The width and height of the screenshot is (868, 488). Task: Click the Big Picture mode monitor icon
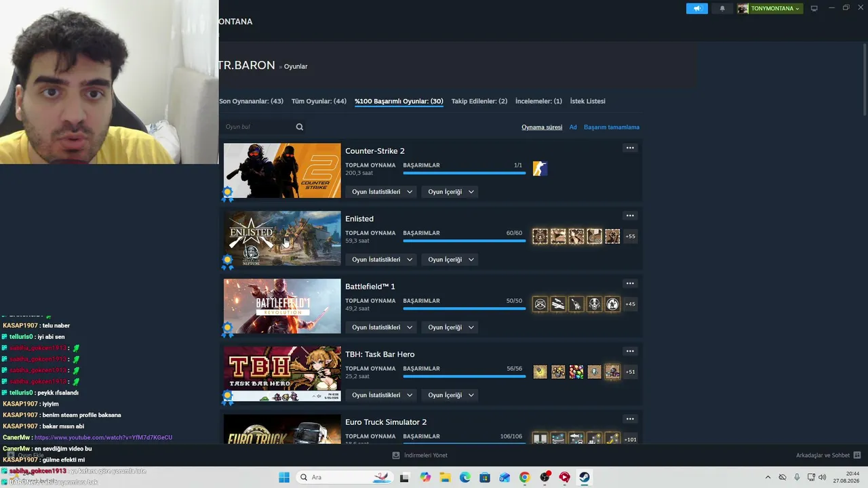814,8
